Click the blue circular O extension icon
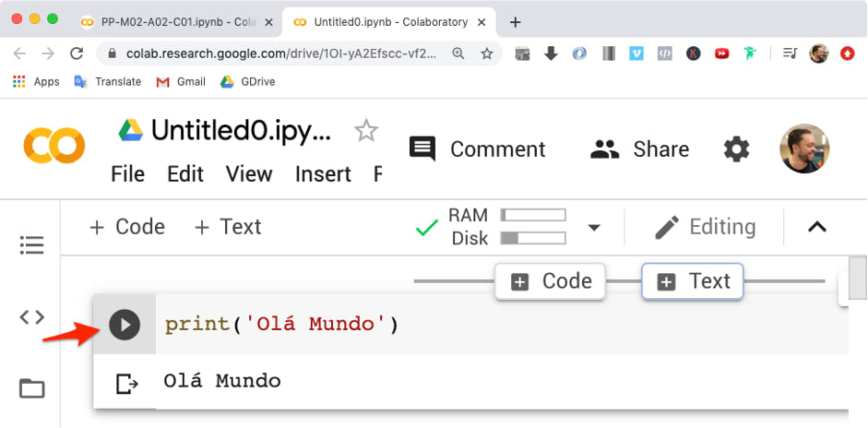This screenshot has width=868, height=428. pos(579,53)
